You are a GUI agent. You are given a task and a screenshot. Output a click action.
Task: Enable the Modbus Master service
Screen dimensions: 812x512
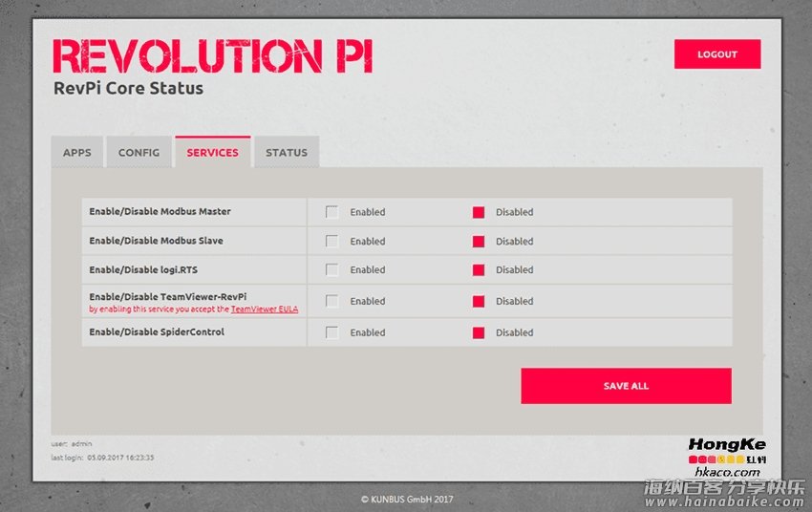point(331,212)
